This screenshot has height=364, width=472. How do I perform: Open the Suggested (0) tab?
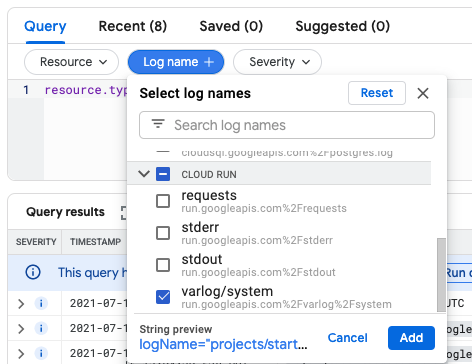(x=343, y=26)
